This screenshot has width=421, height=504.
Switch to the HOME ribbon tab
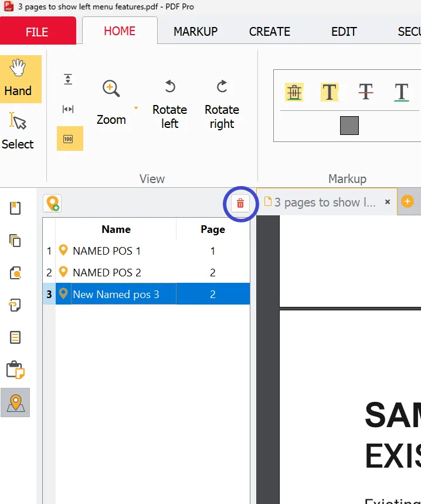tap(120, 31)
